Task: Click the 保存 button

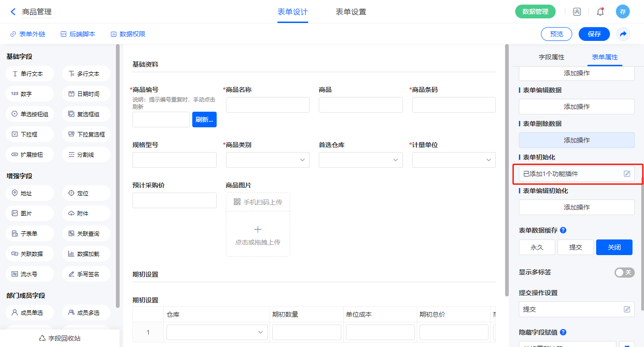Action: tap(594, 34)
